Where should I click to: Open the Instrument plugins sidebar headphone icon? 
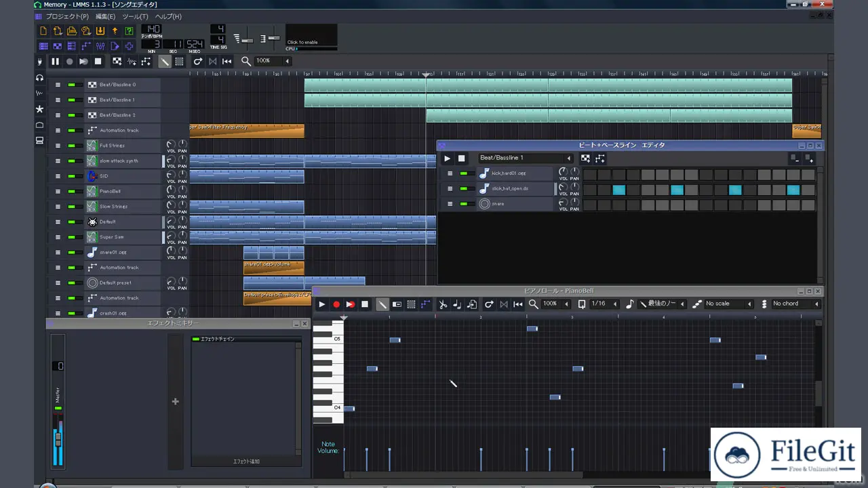pos(39,78)
